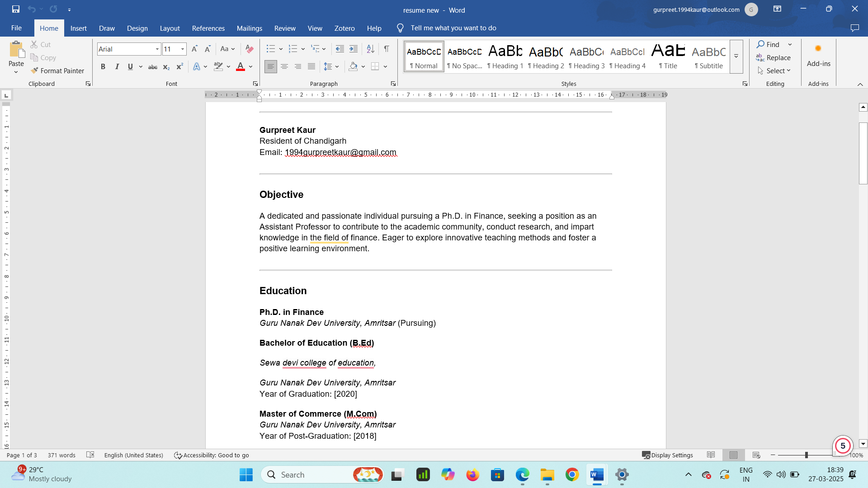Switch to the Design tab

(137, 28)
